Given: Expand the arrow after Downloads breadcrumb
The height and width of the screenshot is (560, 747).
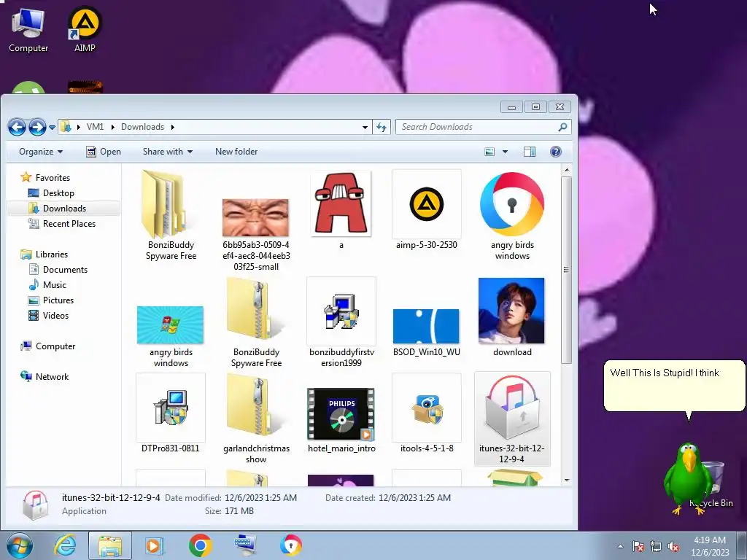Looking at the screenshot, I should point(172,127).
